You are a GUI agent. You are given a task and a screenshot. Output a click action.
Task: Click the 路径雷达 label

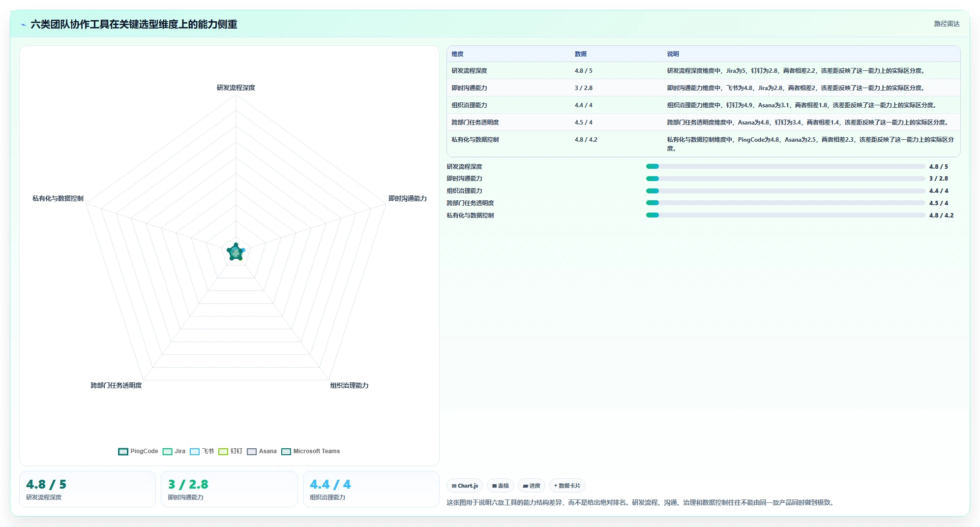(947, 24)
